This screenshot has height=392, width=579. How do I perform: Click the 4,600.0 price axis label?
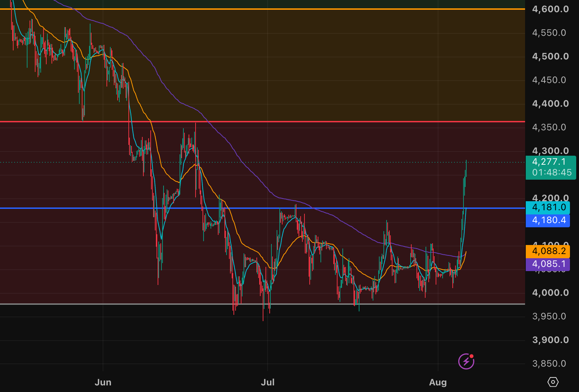[550, 9]
